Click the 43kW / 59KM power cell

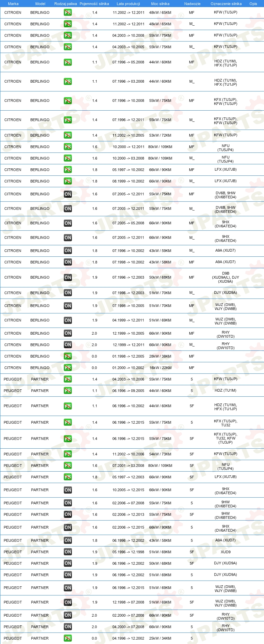tap(160, 251)
